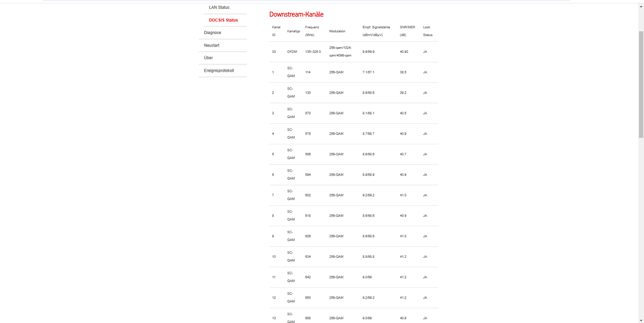This screenshot has height=323, width=644.
Task: Select signal 9.0/69 in the 642 MHz row
Action: pos(367,277)
